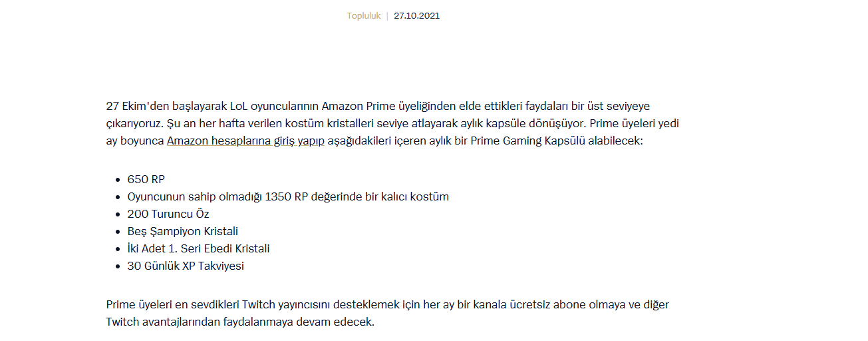Click the bullet before "30 Günlük XP Takviyesi"
The width and height of the screenshot is (868, 341).
point(118,266)
